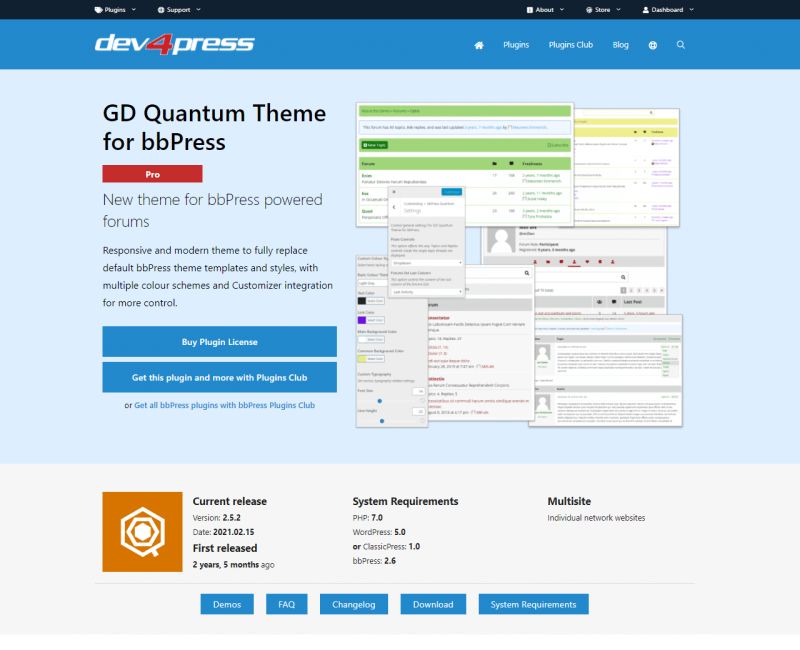Click the orange GD Quantum hexagon plugin icon

[140, 530]
